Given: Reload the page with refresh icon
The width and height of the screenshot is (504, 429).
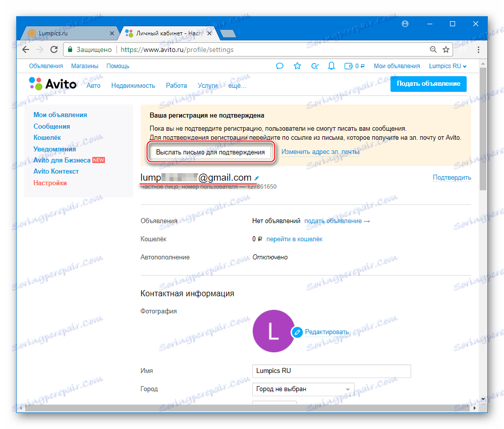Looking at the screenshot, I should pyautogui.click(x=54, y=49).
